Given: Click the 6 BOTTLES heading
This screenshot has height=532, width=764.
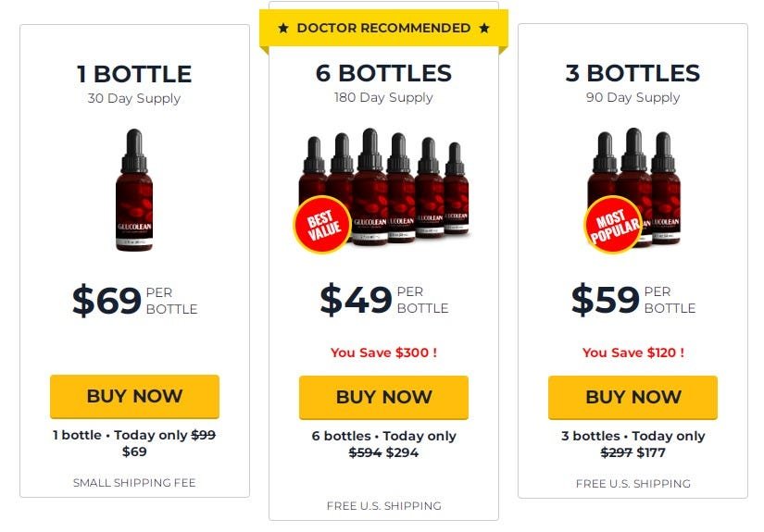Looking at the screenshot, I should pyautogui.click(x=383, y=73).
